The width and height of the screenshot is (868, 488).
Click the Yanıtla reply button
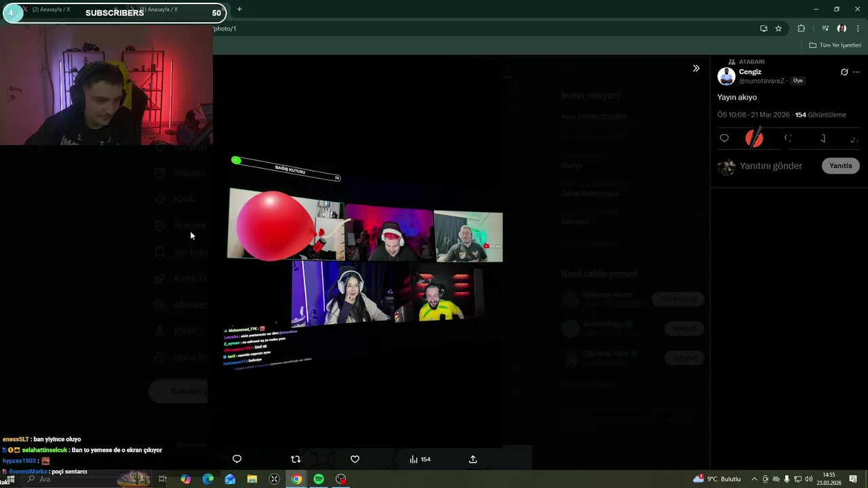840,166
